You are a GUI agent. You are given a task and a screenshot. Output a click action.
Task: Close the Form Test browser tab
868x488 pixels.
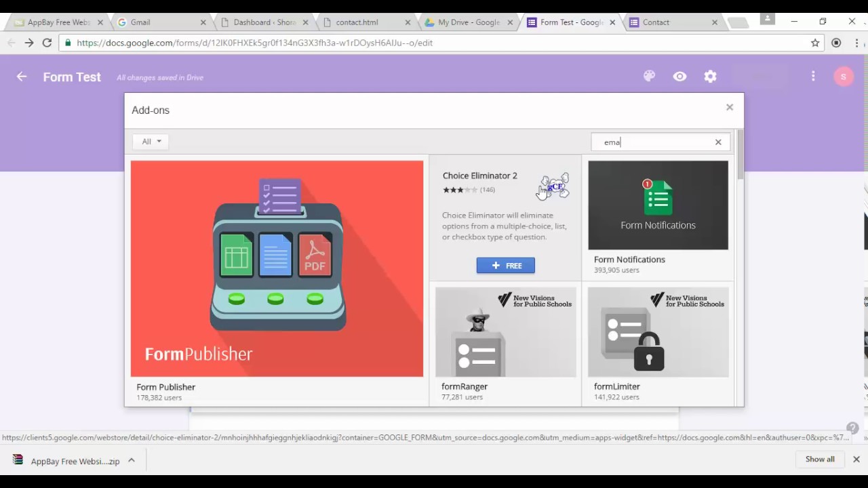612,22
